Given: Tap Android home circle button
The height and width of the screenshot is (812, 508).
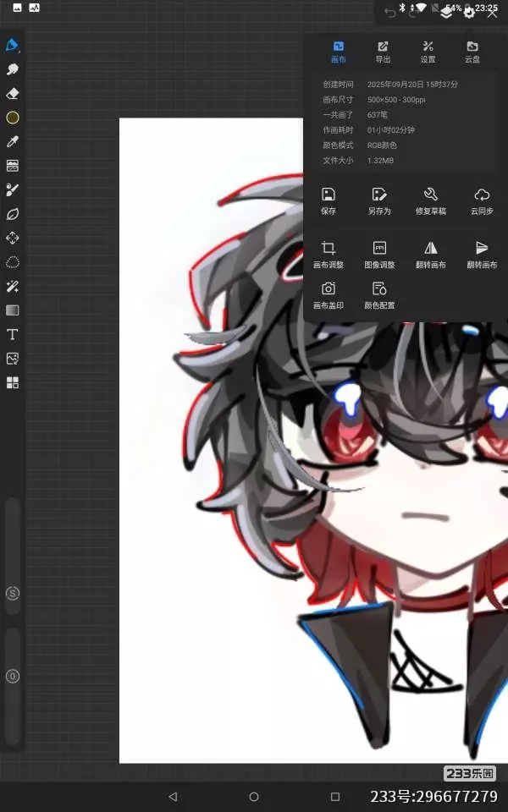Looking at the screenshot, I should (253, 797).
